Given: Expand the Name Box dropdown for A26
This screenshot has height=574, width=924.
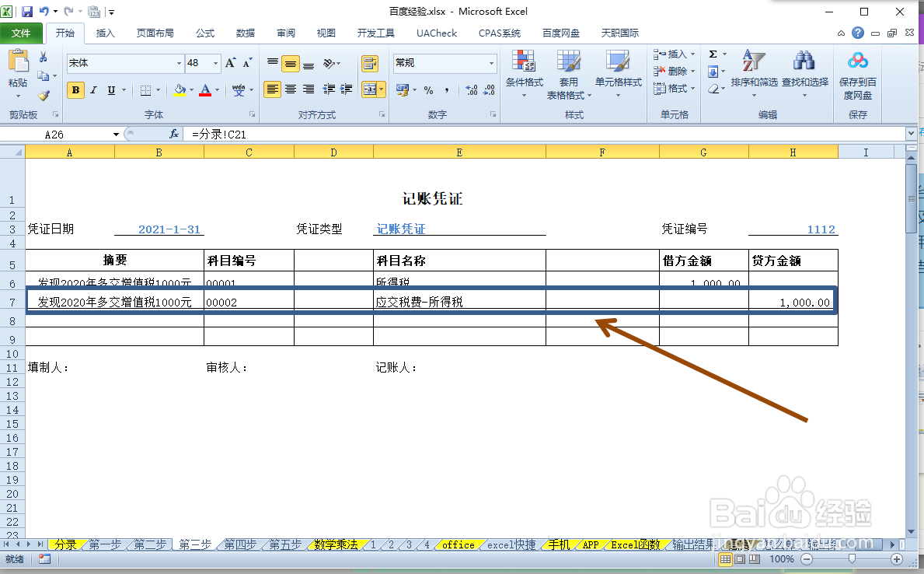Looking at the screenshot, I should [116, 135].
